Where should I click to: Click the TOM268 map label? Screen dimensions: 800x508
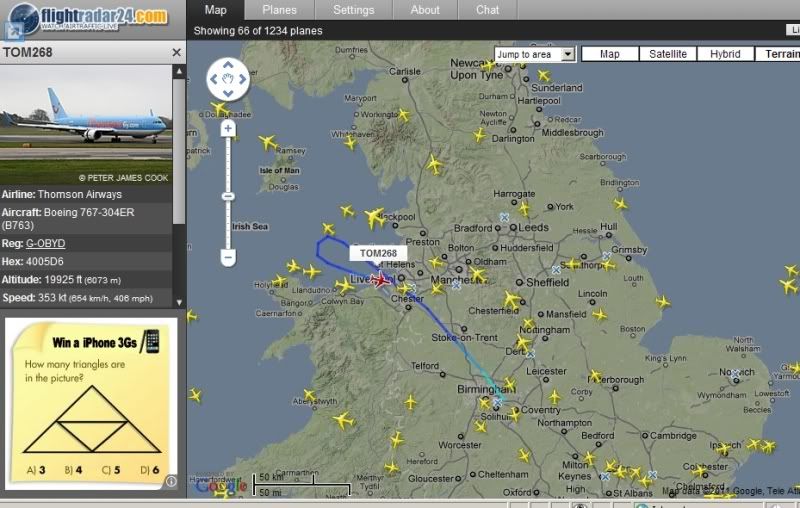coord(378,253)
